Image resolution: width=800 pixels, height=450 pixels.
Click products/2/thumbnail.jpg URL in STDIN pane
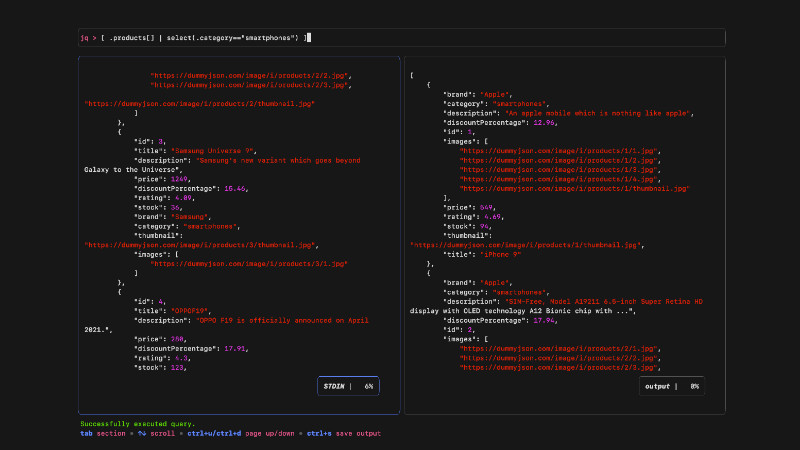pos(199,104)
